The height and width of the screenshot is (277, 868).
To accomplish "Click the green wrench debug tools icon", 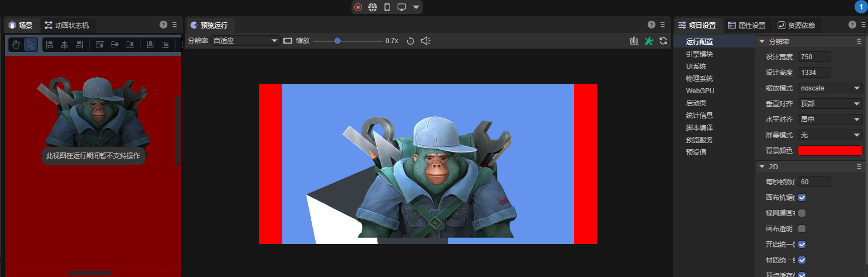I will (x=648, y=41).
